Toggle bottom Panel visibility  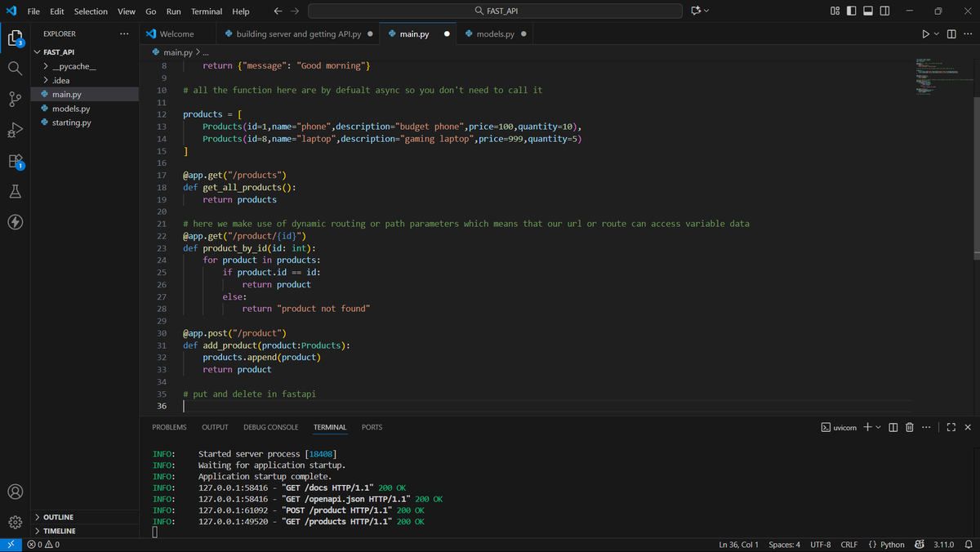(x=869, y=11)
